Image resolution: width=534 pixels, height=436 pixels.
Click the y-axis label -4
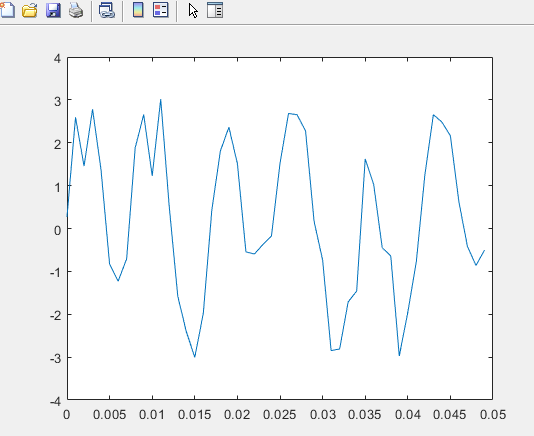pyautogui.click(x=55, y=401)
